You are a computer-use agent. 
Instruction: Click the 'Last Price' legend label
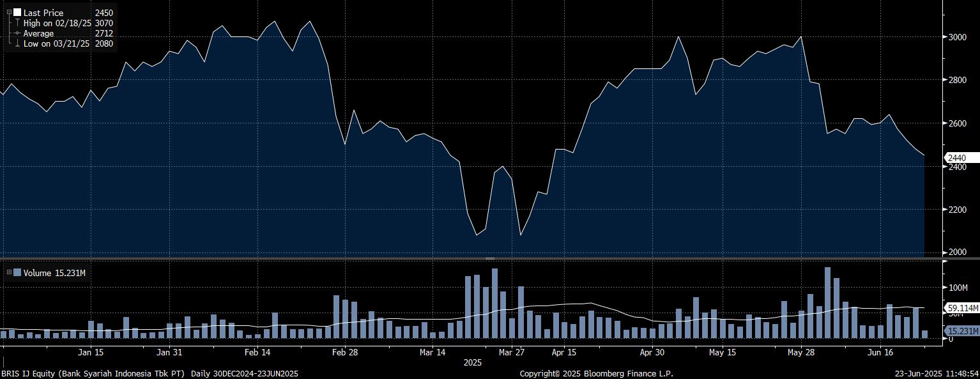[42, 12]
